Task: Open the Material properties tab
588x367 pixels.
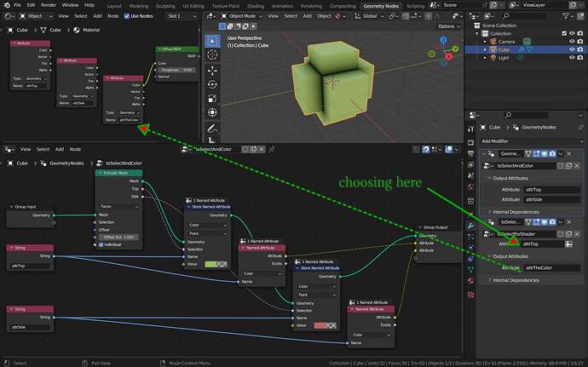Action: [471, 281]
